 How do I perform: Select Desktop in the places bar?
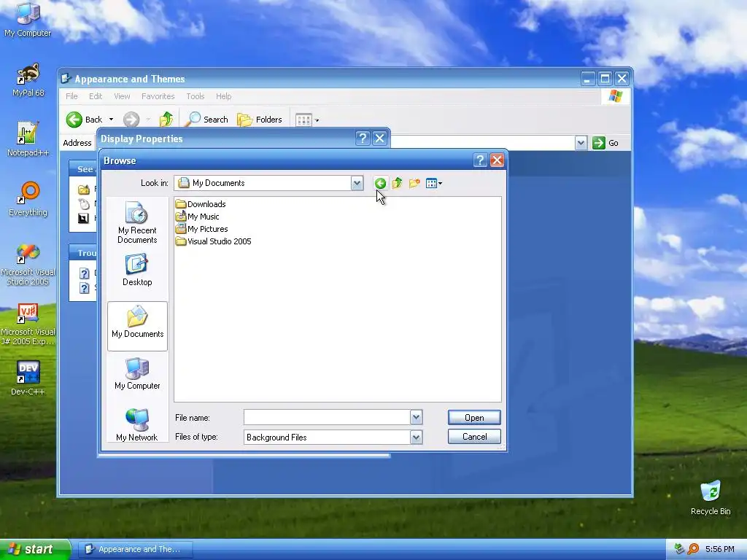click(x=137, y=270)
